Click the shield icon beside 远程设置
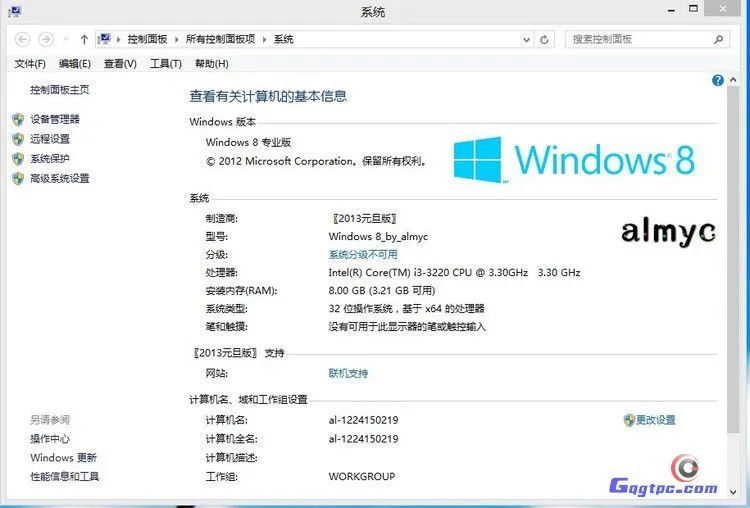Viewport: 750px width, 508px height. 18,139
